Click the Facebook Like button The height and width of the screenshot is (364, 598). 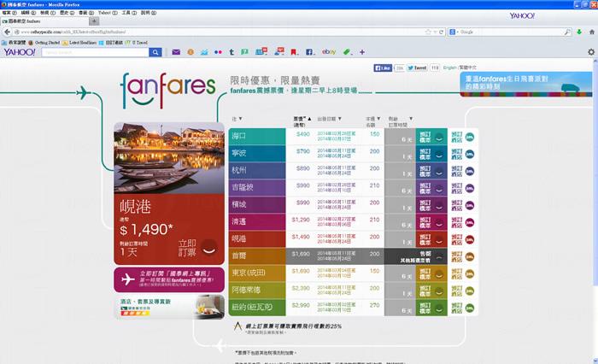pyautogui.click(x=382, y=67)
